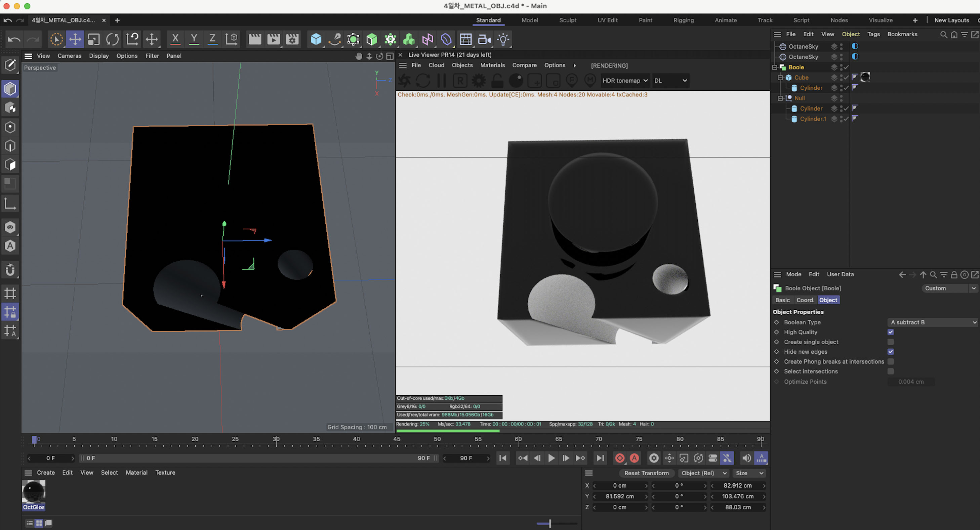Click Render View clapperboard icon
980x530 pixels.
(x=255, y=39)
